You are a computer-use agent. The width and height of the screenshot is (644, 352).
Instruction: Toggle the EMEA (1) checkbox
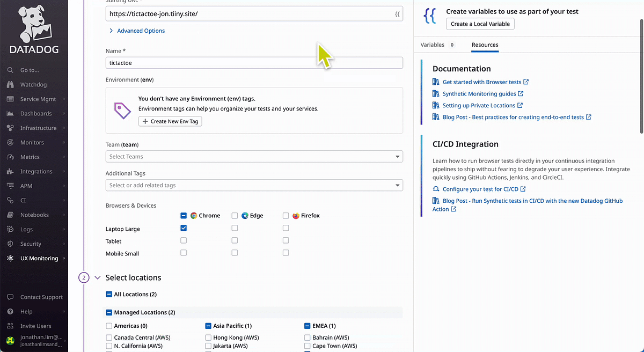(308, 326)
